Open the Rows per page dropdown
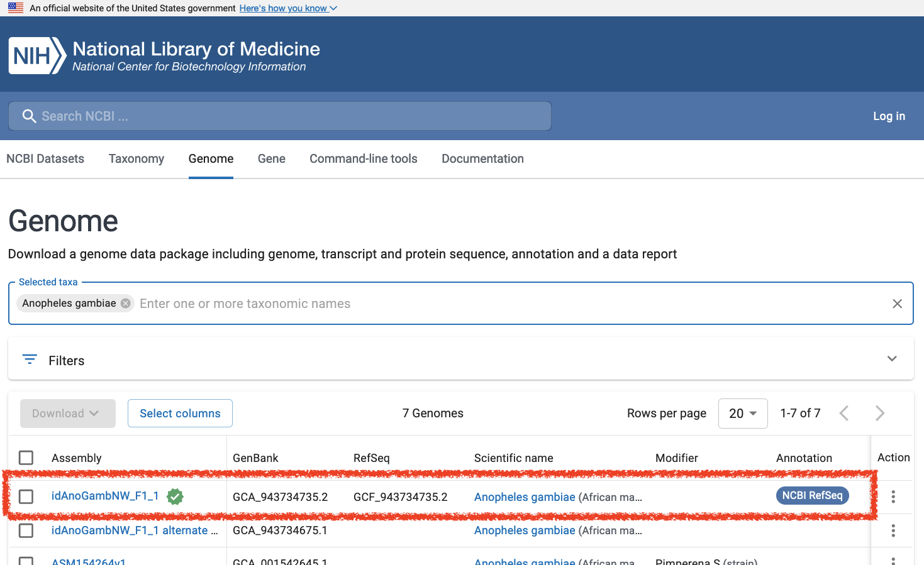The width and height of the screenshot is (924, 565). 743,414
